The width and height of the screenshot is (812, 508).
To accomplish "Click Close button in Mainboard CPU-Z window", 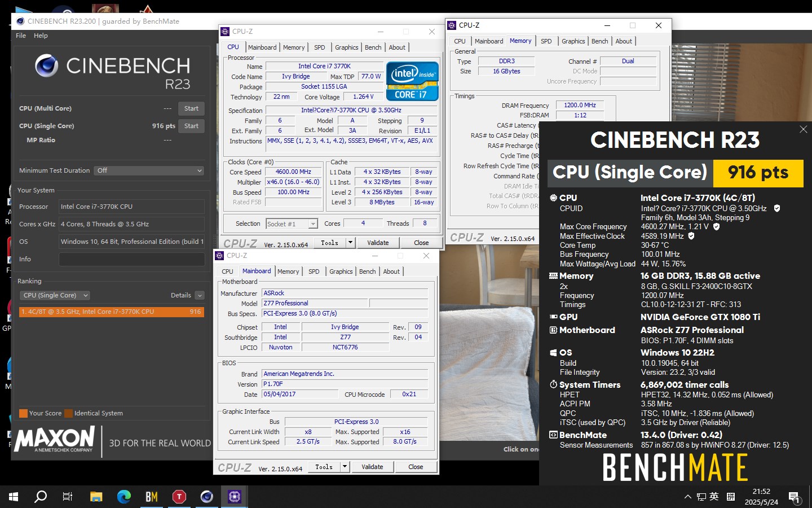I will (416, 467).
